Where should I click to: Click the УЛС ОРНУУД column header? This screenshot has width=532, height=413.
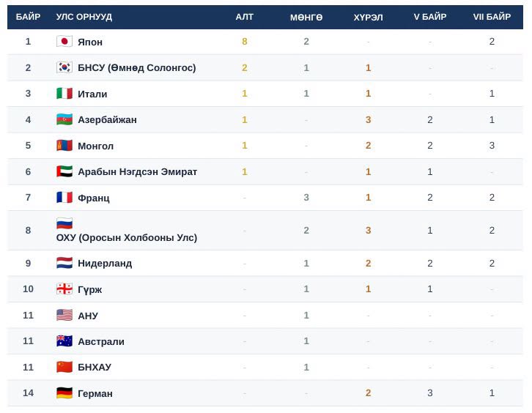84,17
